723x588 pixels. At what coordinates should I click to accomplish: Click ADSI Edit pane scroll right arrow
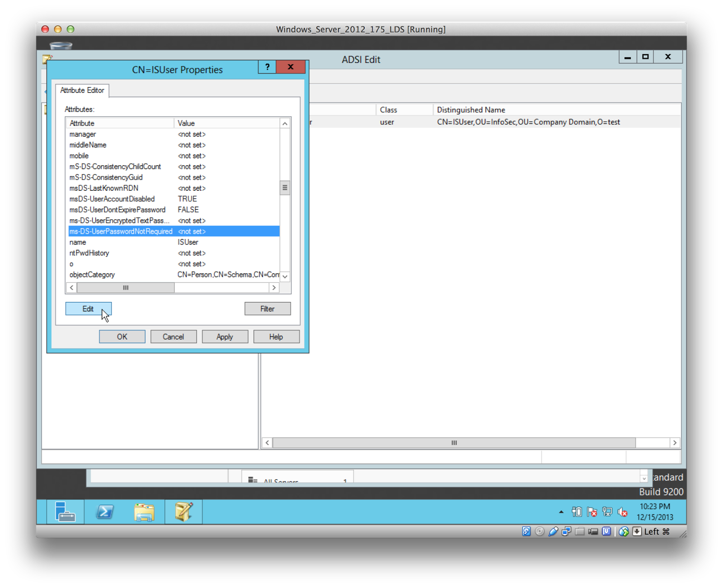(675, 443)
